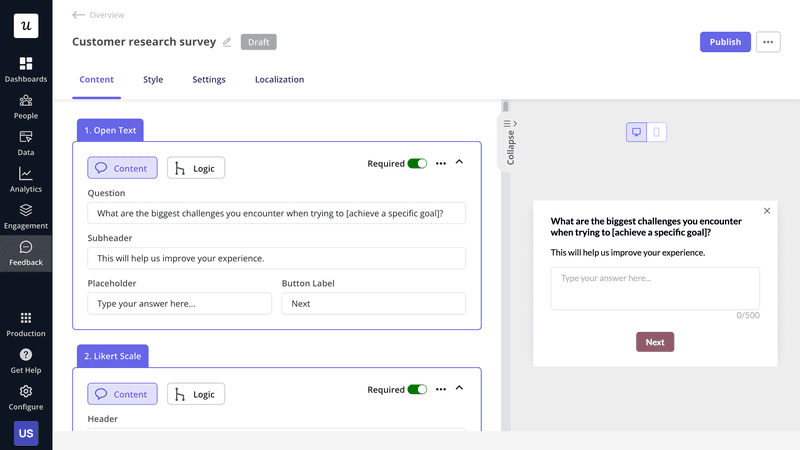Click the preview answer text area
Viewport: 800px width, 450px height.
[x=655, y=289]
